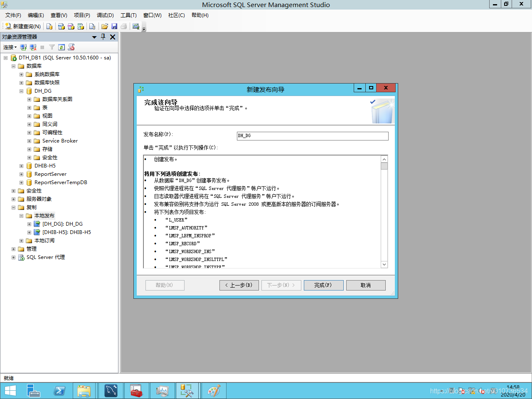Select the 可编程性 folder
The height and width of the screenshot is (399, 532).
(x=52, y=133)
